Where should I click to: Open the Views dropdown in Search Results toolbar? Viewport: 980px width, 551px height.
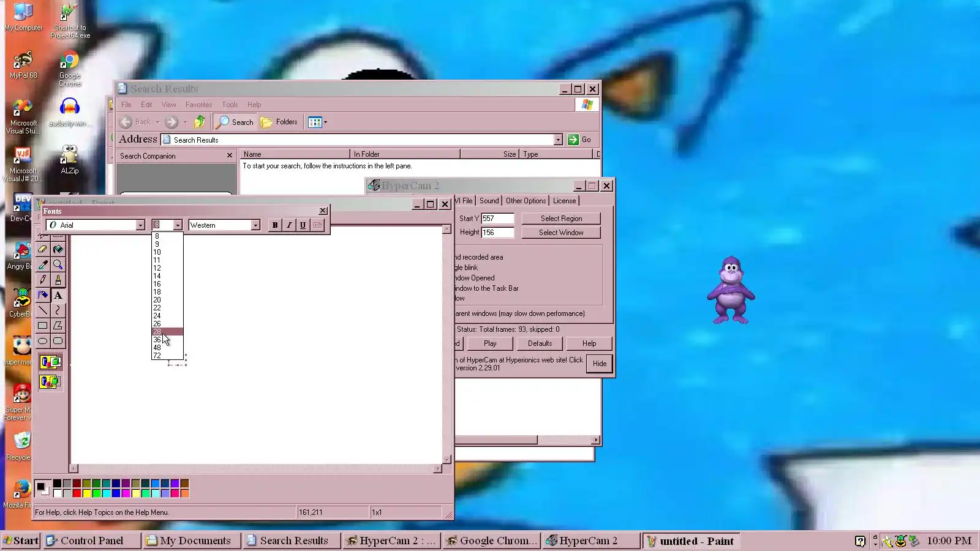pyautogui.click(x=317, y=122)
